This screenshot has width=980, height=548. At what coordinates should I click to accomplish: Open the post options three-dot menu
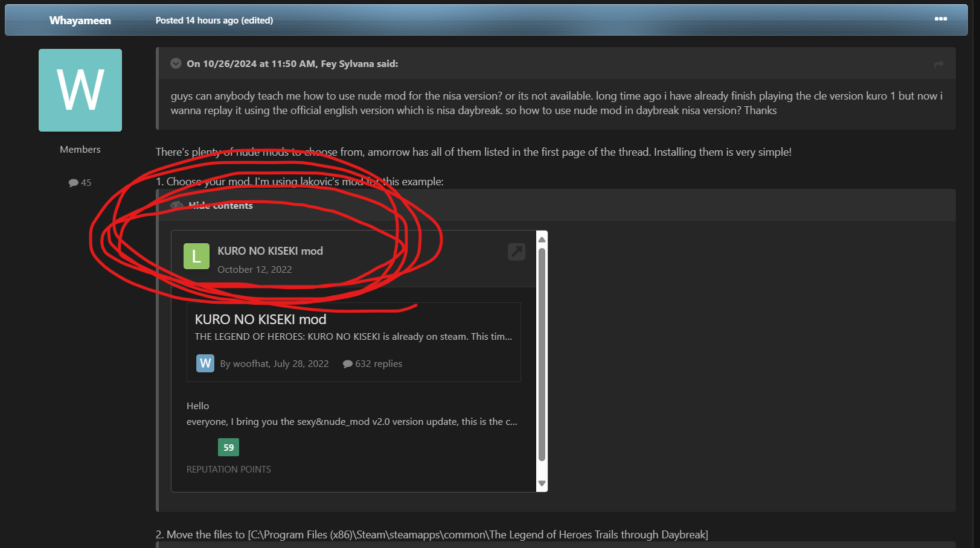(941, 19)
